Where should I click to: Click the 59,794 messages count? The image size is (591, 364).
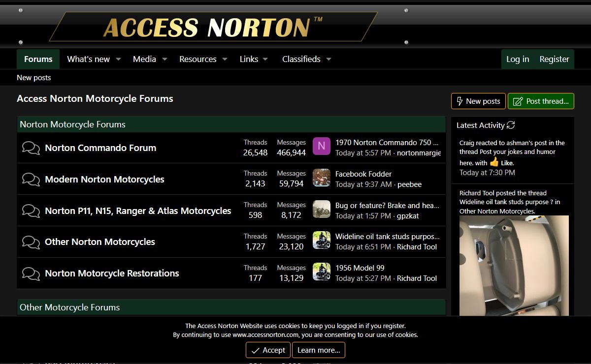[291, 184]
